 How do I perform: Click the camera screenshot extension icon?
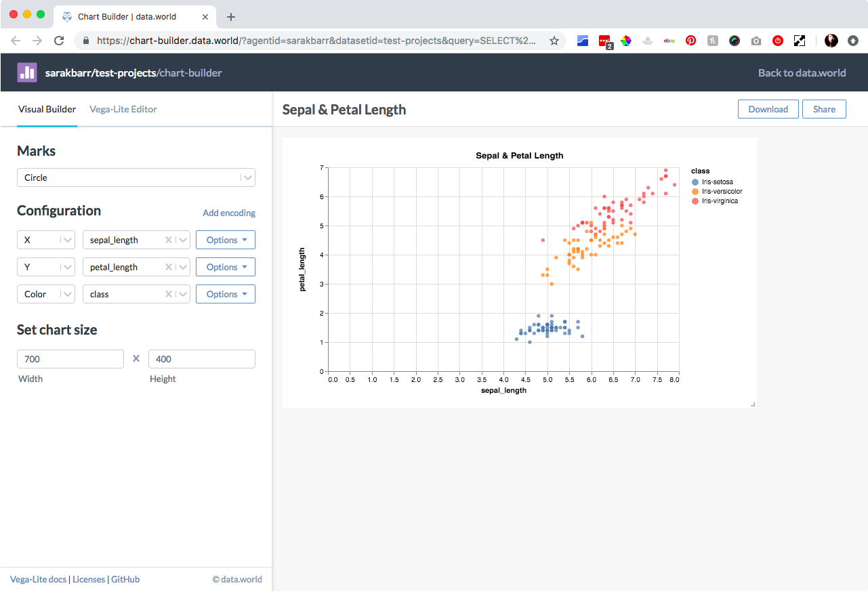point(756,41)
